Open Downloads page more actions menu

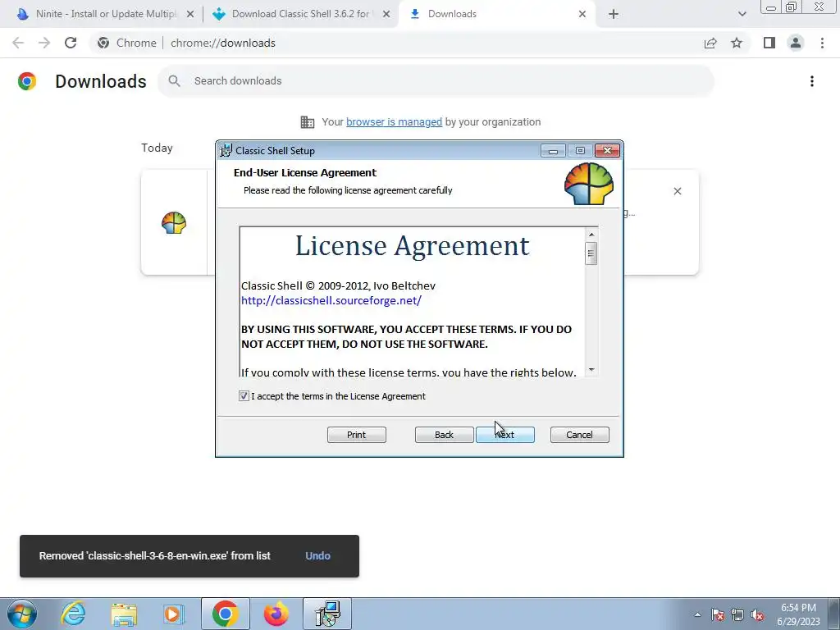(811, 81)
